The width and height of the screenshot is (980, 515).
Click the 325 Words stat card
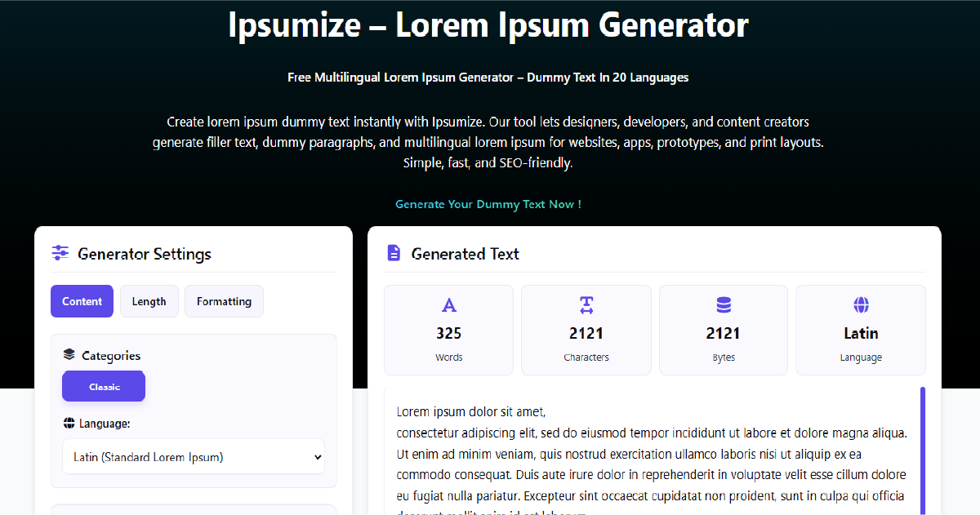(x=448, y=330)
